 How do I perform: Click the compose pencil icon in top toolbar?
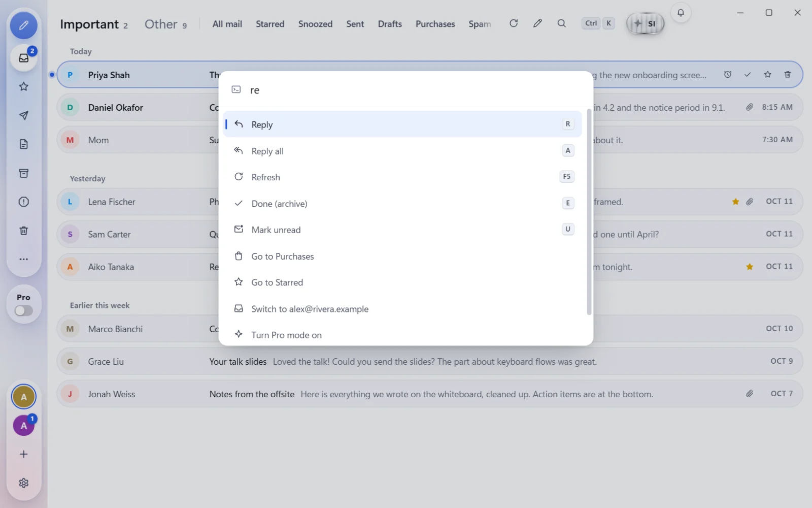click(537, 23)
